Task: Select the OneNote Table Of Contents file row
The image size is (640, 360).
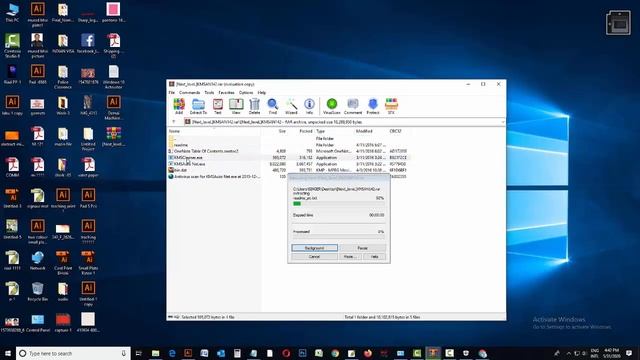Action: pyautogui.click(x=288, y=151)
